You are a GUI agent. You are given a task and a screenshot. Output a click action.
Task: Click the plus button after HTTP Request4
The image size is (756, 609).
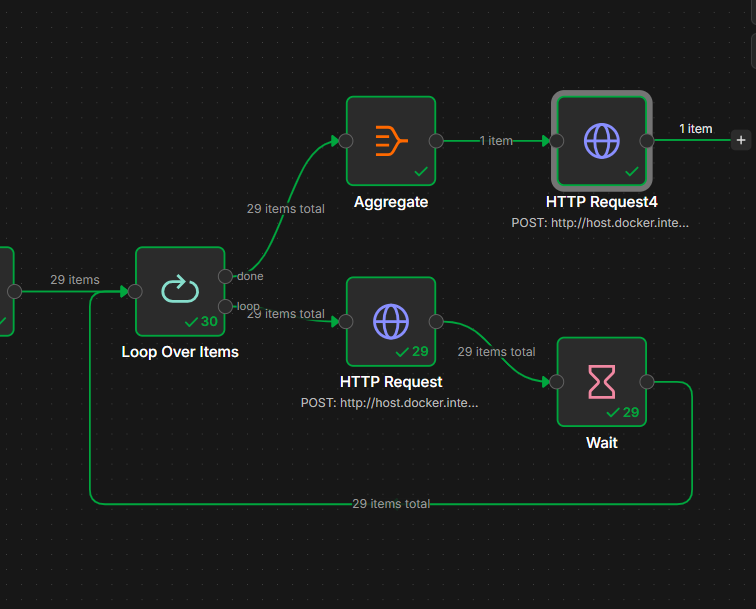point(741,140)
